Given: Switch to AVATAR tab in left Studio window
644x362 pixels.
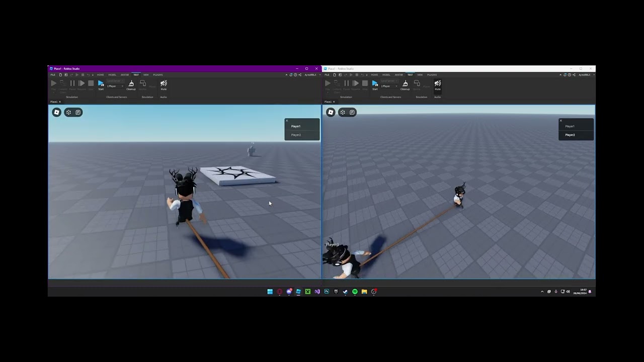Looking at the screenshot, I should click(125, 75).
